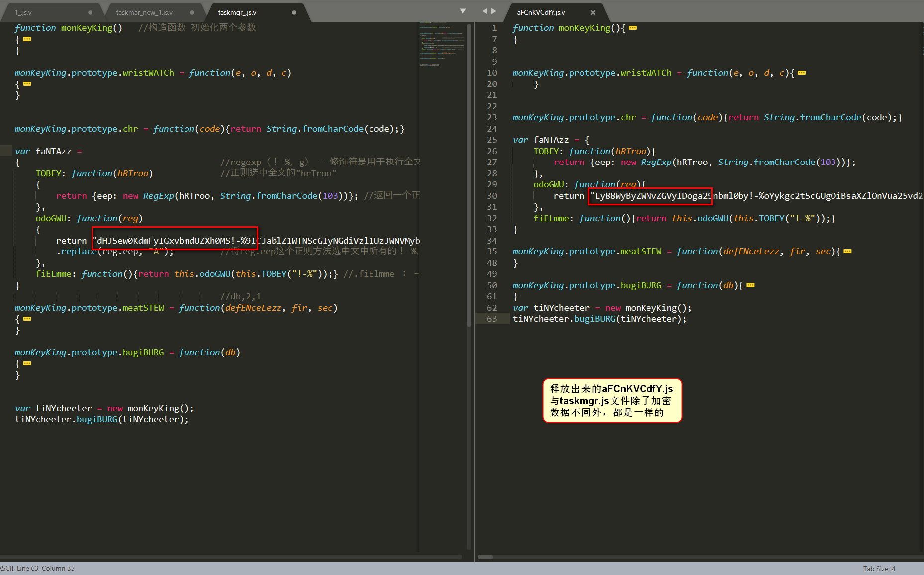Click 'TOBEY: function(hRTroo){' in right pane
Viewport: 924px width, 575px height.
click(595, 151)
